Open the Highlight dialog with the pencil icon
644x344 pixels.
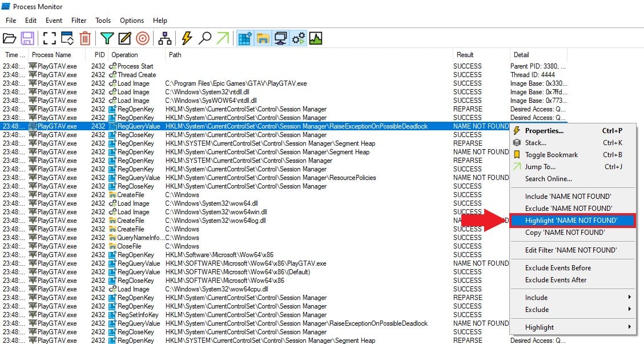coord(124,39)
